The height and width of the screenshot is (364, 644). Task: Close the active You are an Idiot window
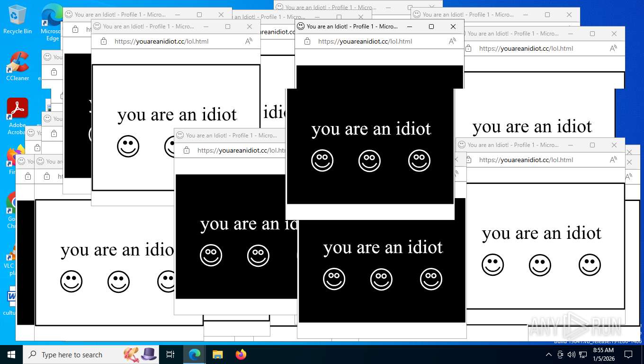(453, 27)
